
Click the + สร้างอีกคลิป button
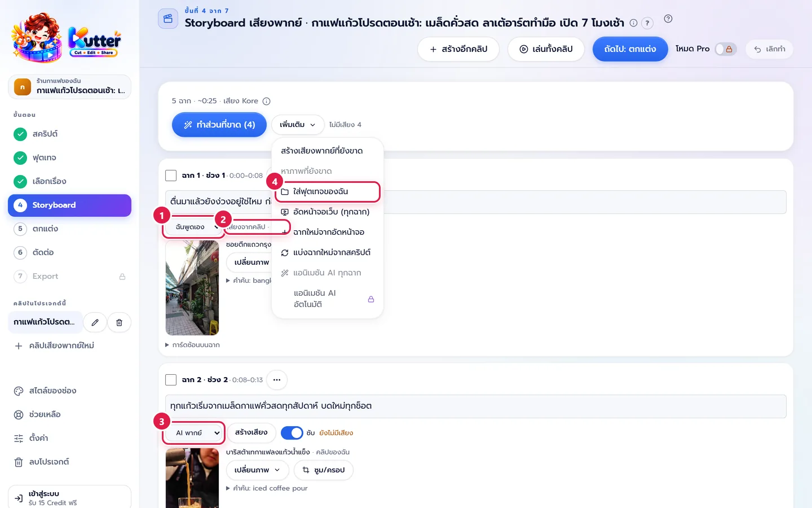coord(458,49)
